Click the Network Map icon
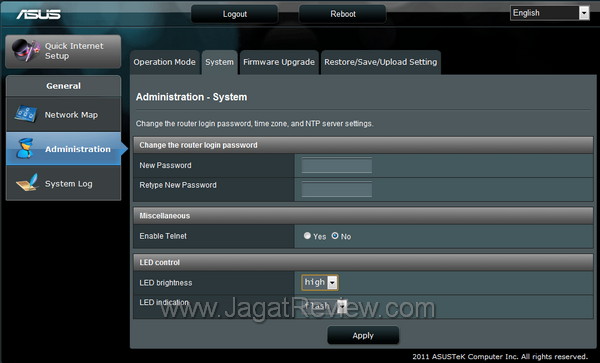This screenshot has width=600, height=363. coord(26,114)
